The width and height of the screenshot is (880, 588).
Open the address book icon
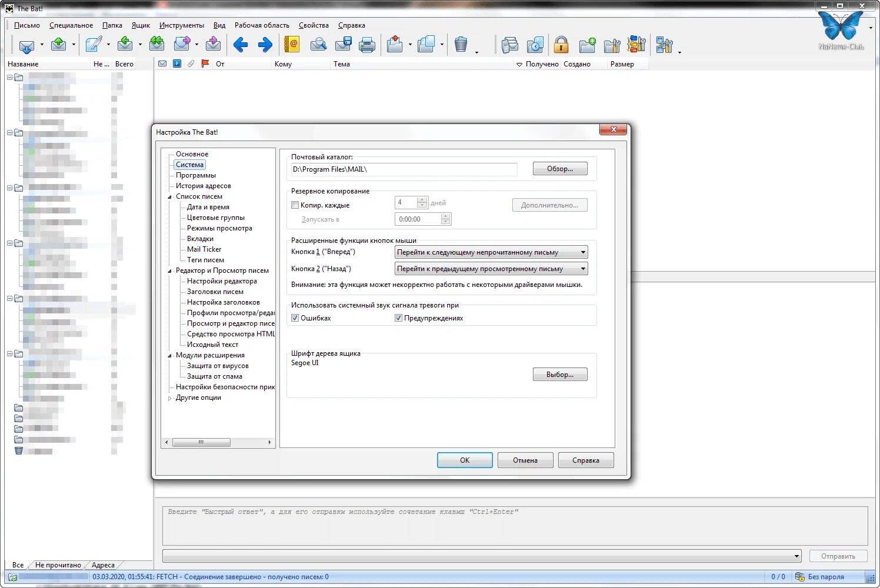click(x=292, y=45)
